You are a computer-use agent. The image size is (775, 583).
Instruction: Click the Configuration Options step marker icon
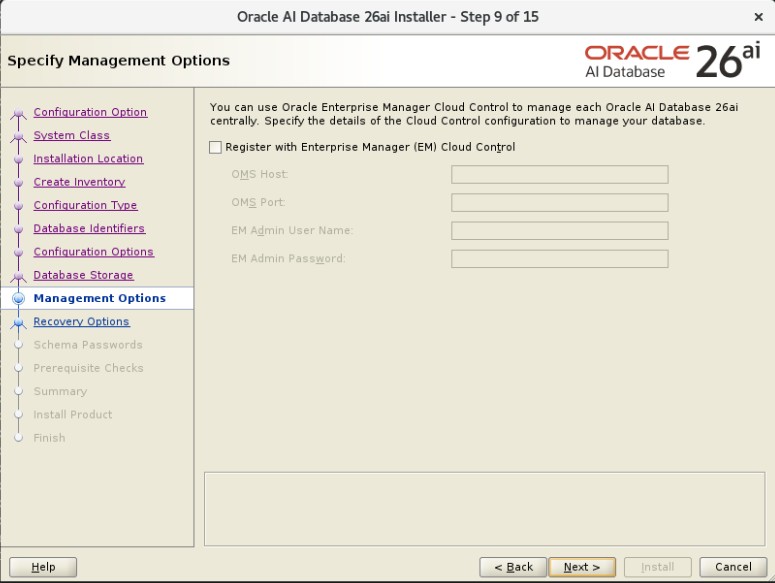(x=18, y=252)
